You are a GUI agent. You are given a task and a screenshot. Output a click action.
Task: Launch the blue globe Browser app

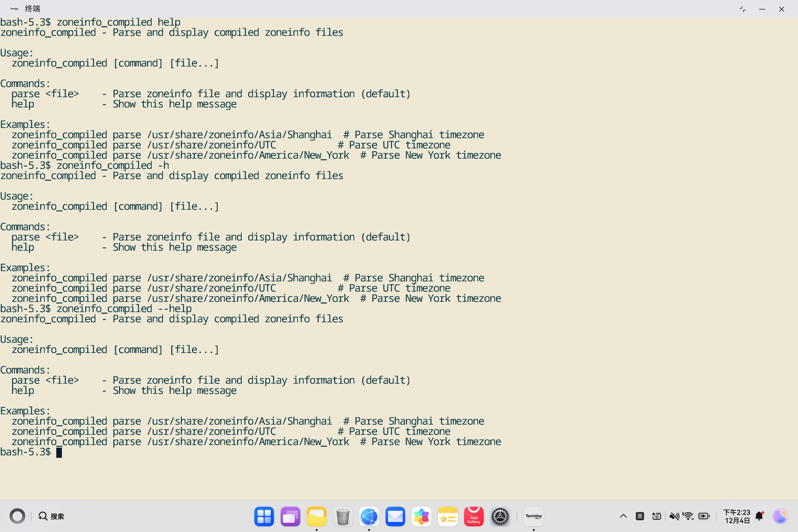[x=369, y=516]
